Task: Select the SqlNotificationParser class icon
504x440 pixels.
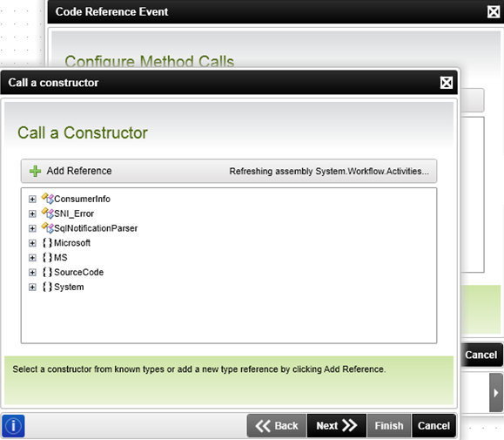Action: (47, 227)
